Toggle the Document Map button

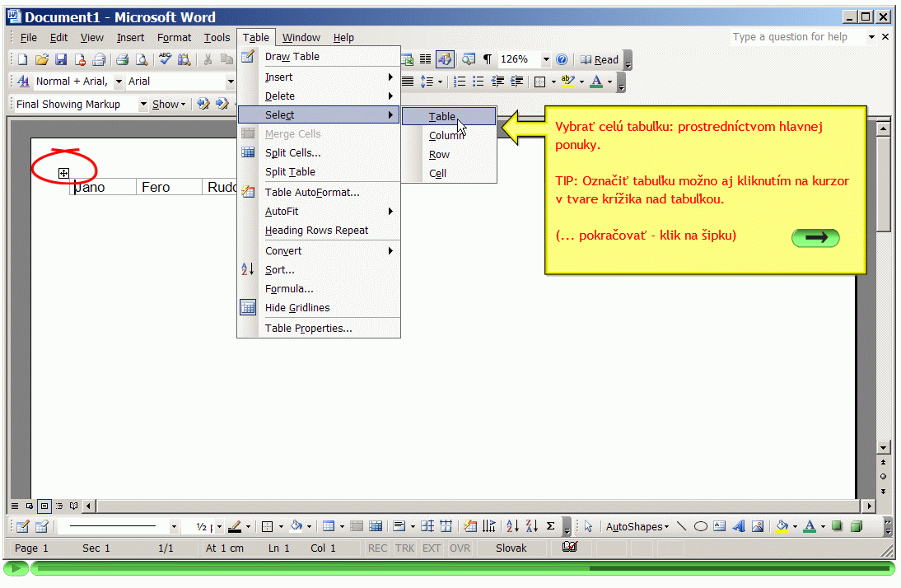[469, 59]
